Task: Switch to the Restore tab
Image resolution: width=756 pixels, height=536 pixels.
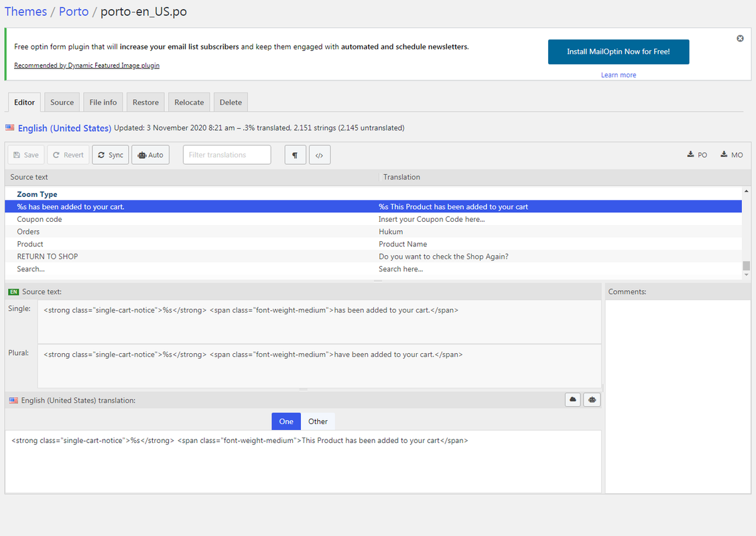Action: pyautogui.click(x=145, y=103)
